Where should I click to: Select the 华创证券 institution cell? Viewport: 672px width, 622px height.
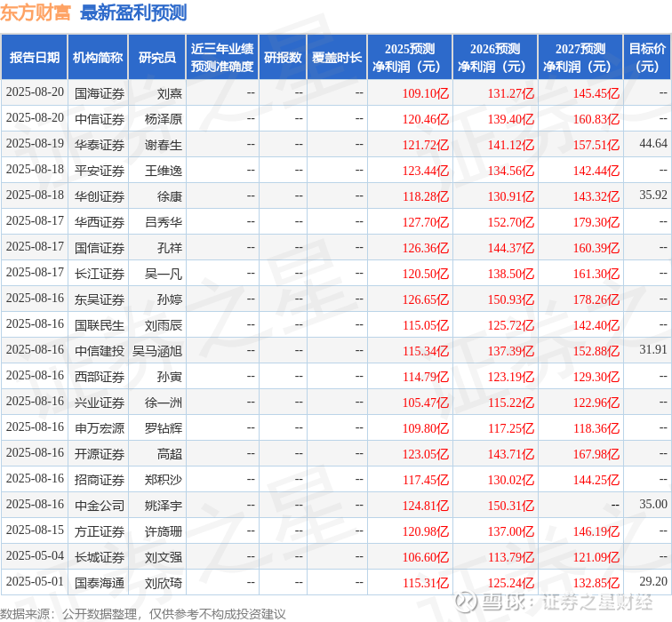click(x=100, y=196)
